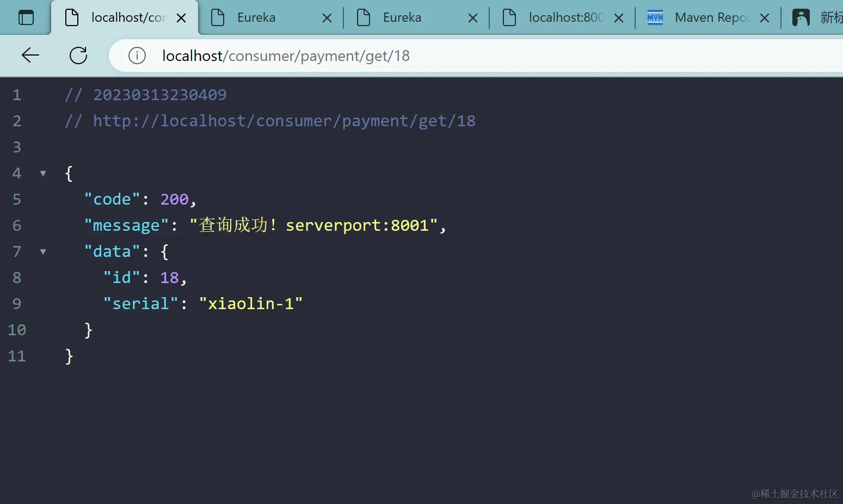The image size is (843, 504).
Task: Close the second Eureka tab
Action: point(473,18)
